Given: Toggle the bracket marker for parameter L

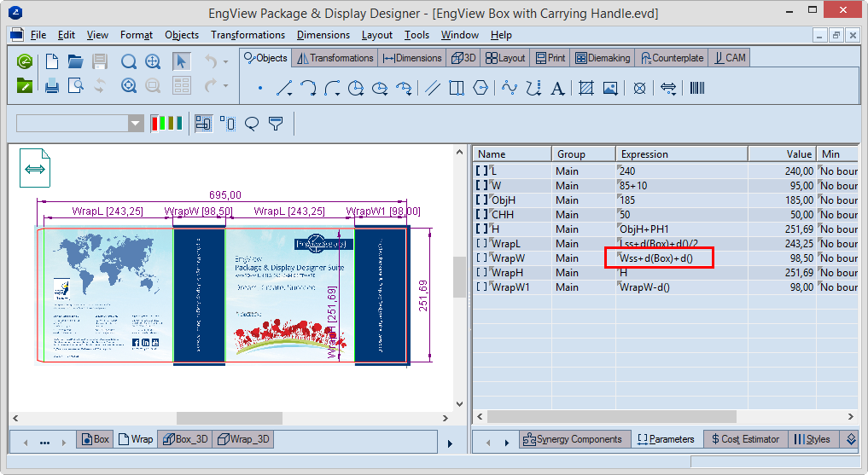Looking at the screenshot, I should 482,171.
